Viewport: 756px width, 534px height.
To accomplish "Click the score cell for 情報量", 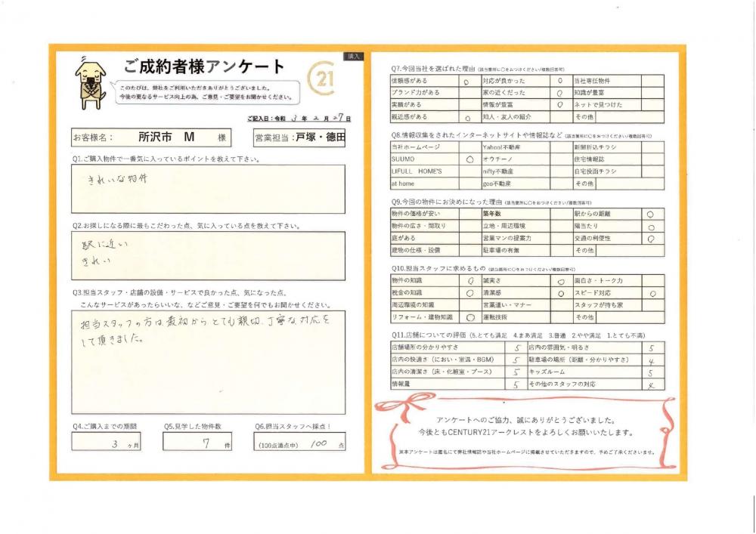I will tap(516, 384).
